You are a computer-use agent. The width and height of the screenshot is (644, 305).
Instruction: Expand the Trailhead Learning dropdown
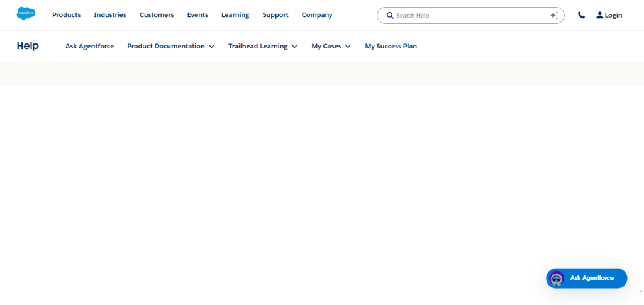pyautogui.click(x=263, y=47)
